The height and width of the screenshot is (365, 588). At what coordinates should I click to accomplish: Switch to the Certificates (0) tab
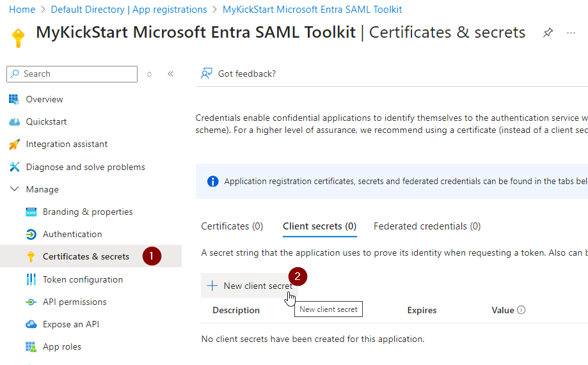[232, 226]
